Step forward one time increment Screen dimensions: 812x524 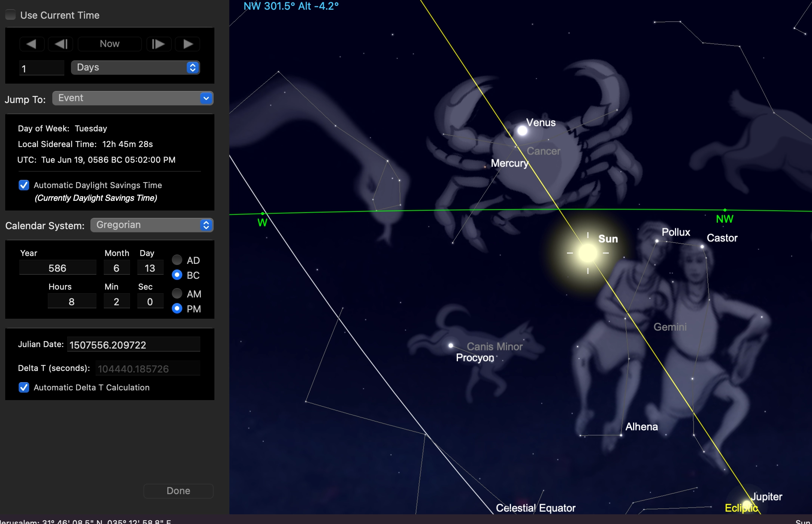click(159, 44)
